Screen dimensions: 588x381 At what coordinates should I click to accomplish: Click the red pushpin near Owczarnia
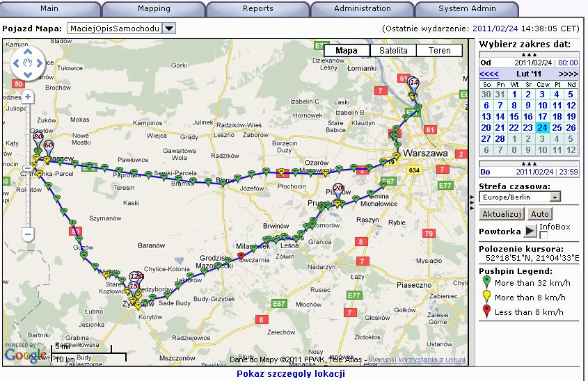click(241, 256)
